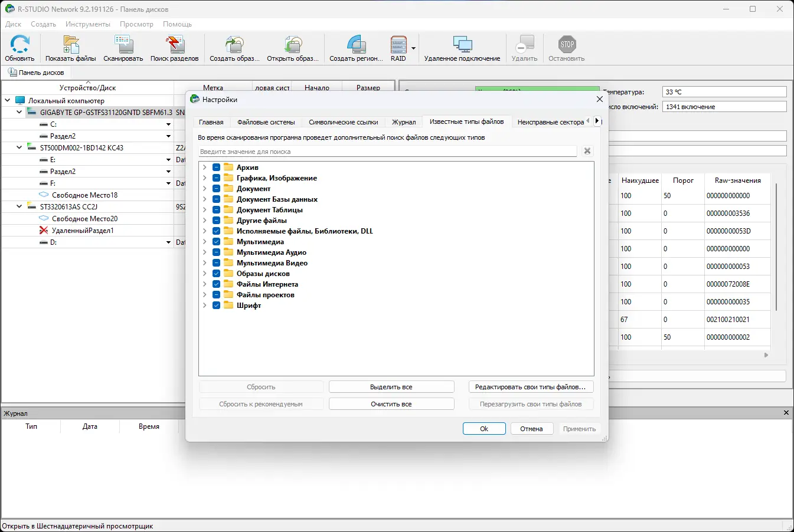Screen dimensions: 794x532
Task: Click the Температура value field
Action: tap(724, 92)
